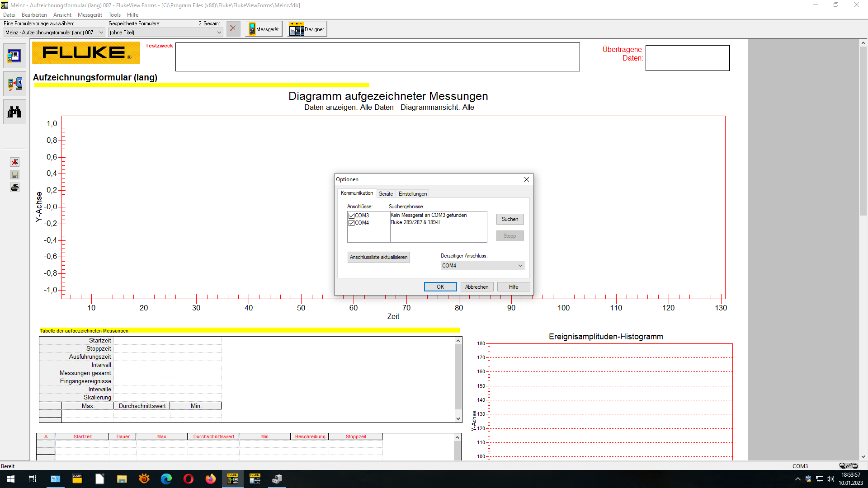Expand the Gespeicherte Formulare dropdown

(219, 33)
